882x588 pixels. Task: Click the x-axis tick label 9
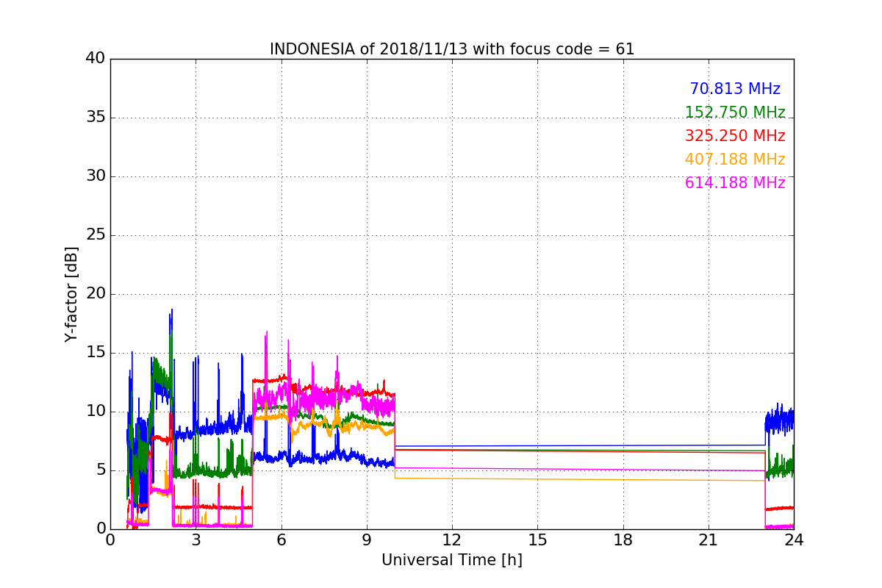click(x=367, y=540)
